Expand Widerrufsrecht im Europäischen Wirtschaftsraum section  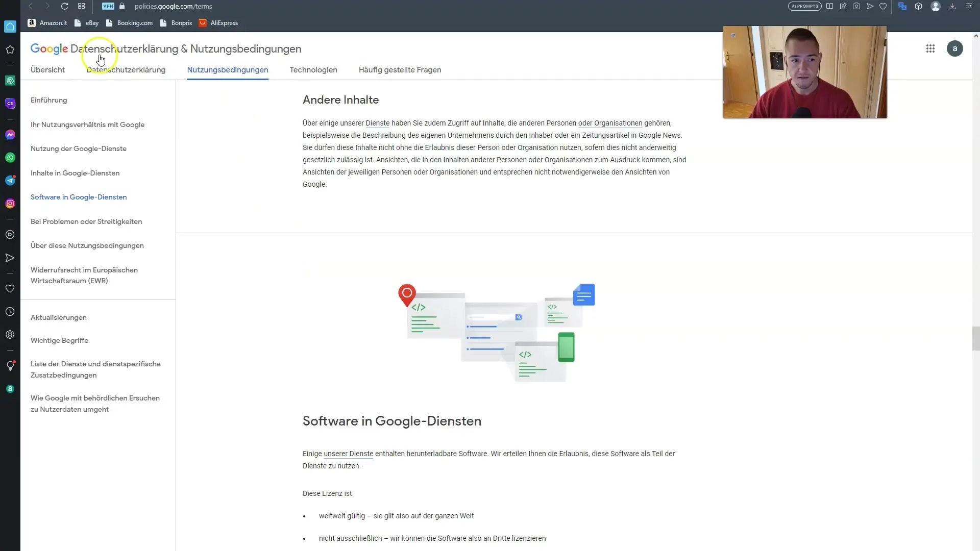pyautogui.click(x=84, y=274)
